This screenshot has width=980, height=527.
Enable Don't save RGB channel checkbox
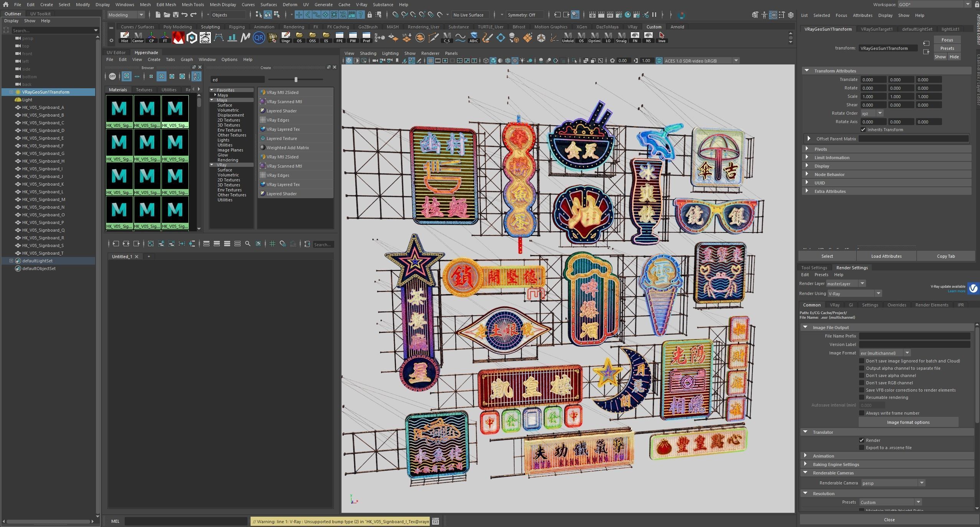click(x=861, y=383)
